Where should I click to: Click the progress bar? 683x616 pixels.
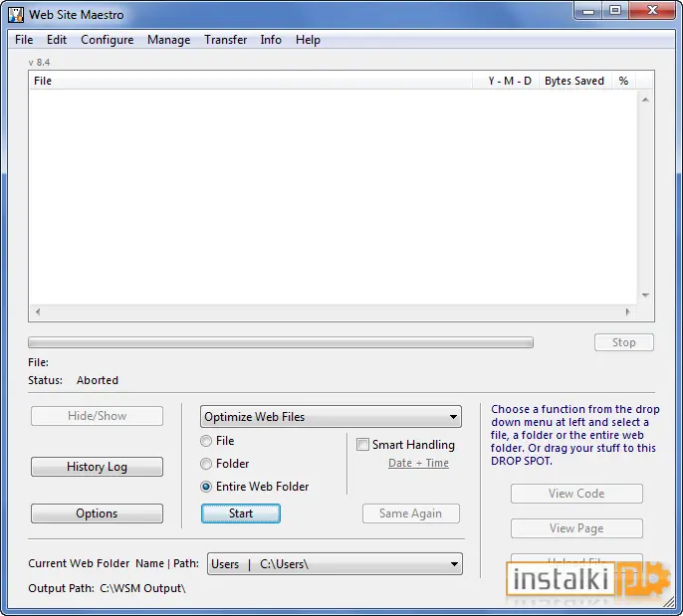point(281,342)
